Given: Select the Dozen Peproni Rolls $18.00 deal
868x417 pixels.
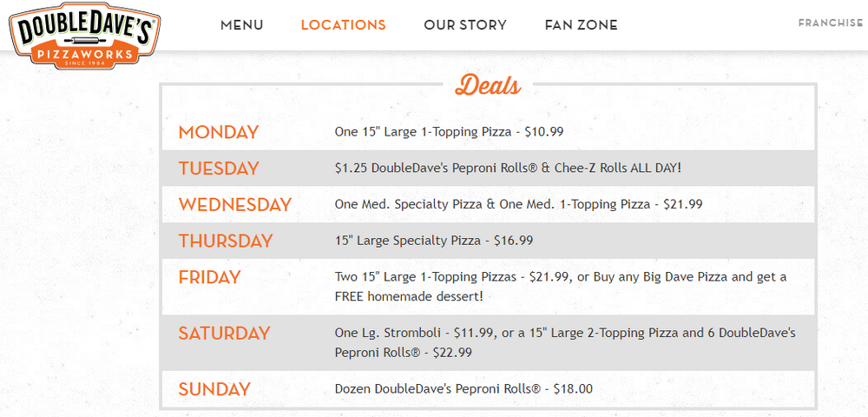Looking at the screenshot, I should tap(464, 389).
